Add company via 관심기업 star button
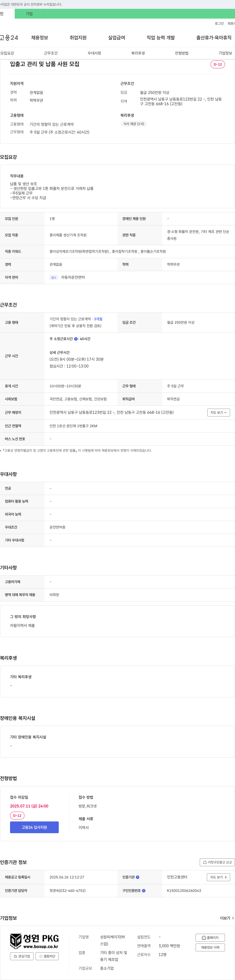This screenshot has height=980, width=235. point(22,956)
